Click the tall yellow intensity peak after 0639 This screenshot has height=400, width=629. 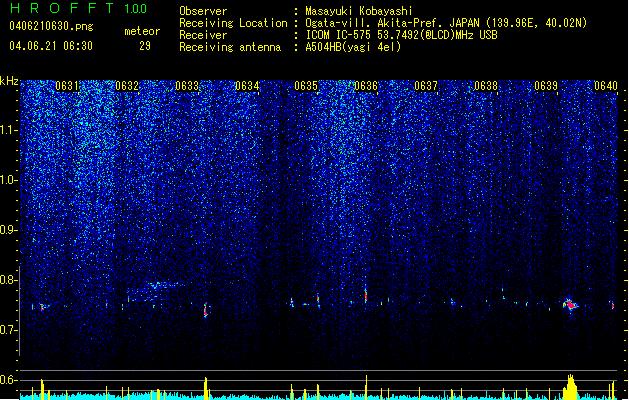coord(570,387)
